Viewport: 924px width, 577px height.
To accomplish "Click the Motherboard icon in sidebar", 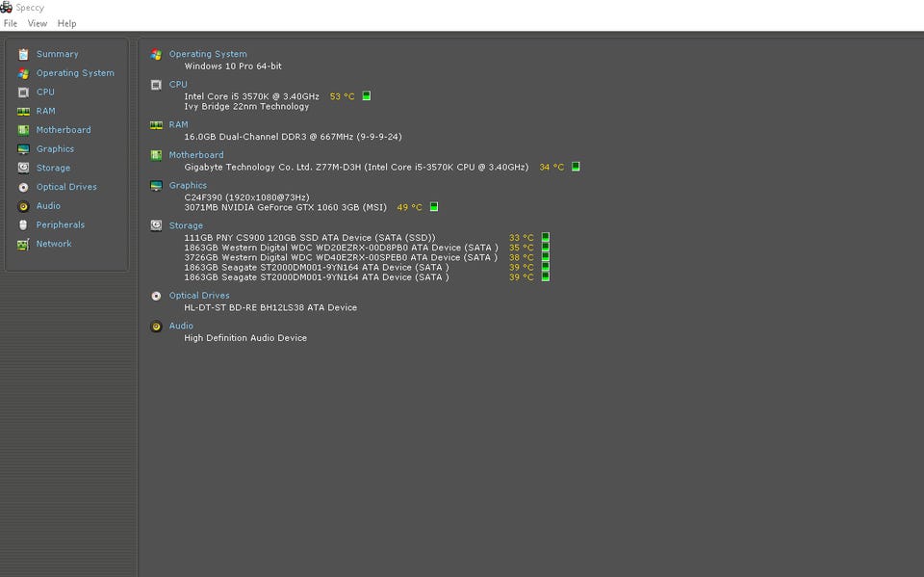I will (x=23, y=130).
